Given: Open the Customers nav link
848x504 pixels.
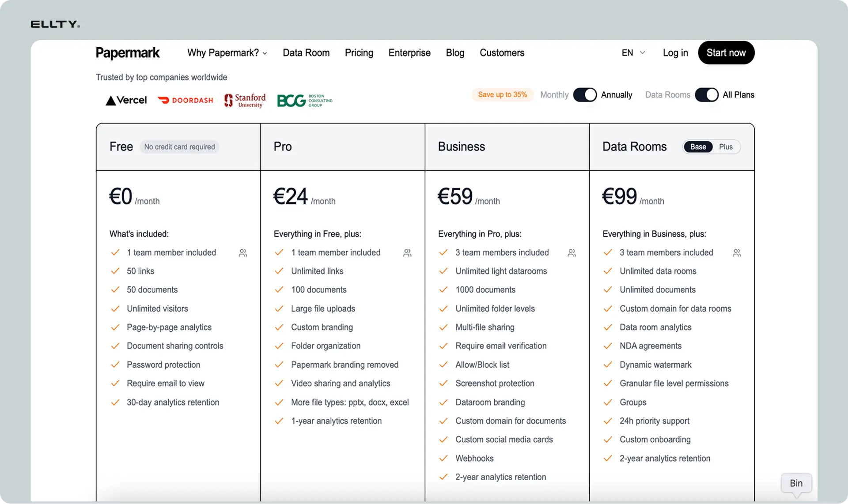Looking at the screenshot, I should pyautogui.click(x=502, y=53).
